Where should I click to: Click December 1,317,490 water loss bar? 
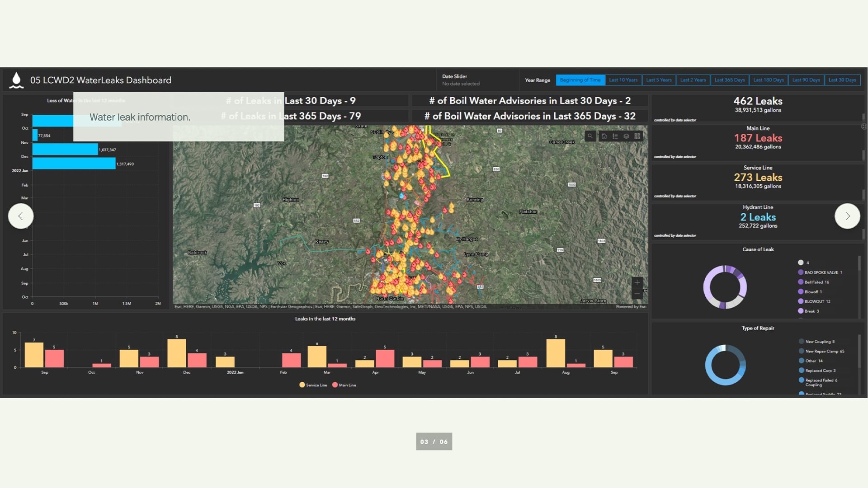[x=74, y=164]
